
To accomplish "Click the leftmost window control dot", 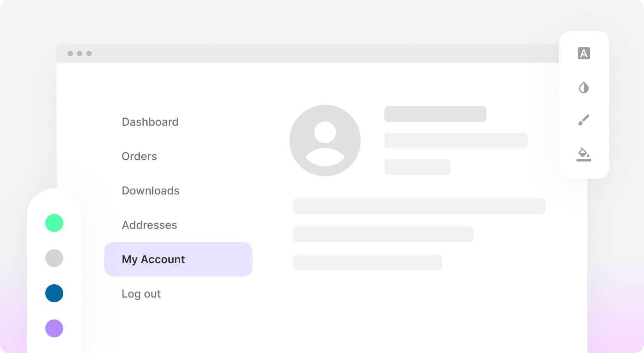I will (70, 53).
